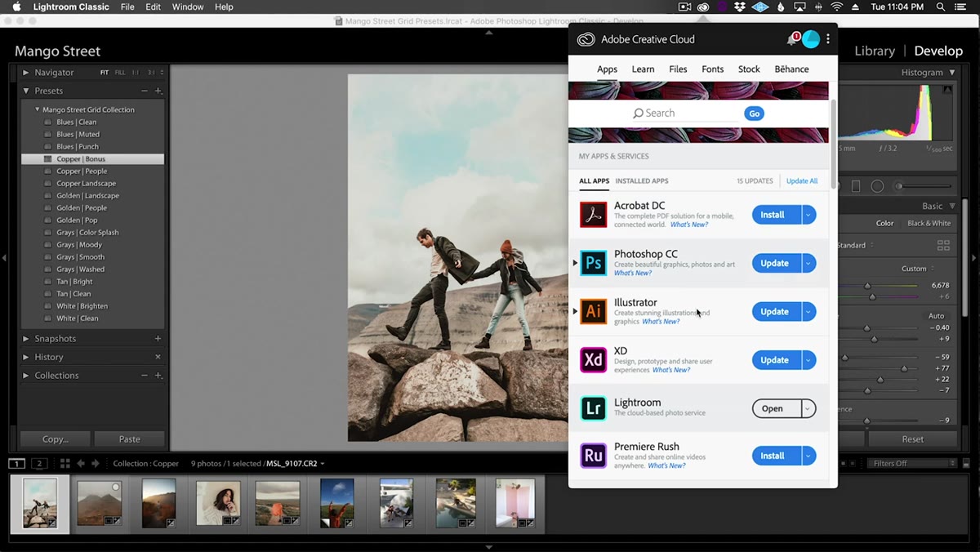Viewport: 980px width, 552px height.
Task: Click the Creative Cloud menu bar icon
Action: pos(703,7)
